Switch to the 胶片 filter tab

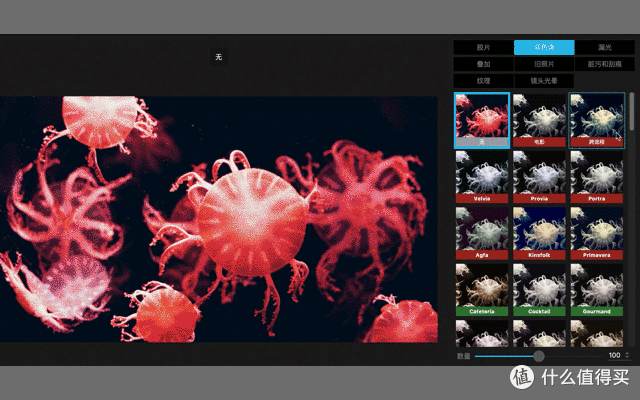tap(483, 47)
